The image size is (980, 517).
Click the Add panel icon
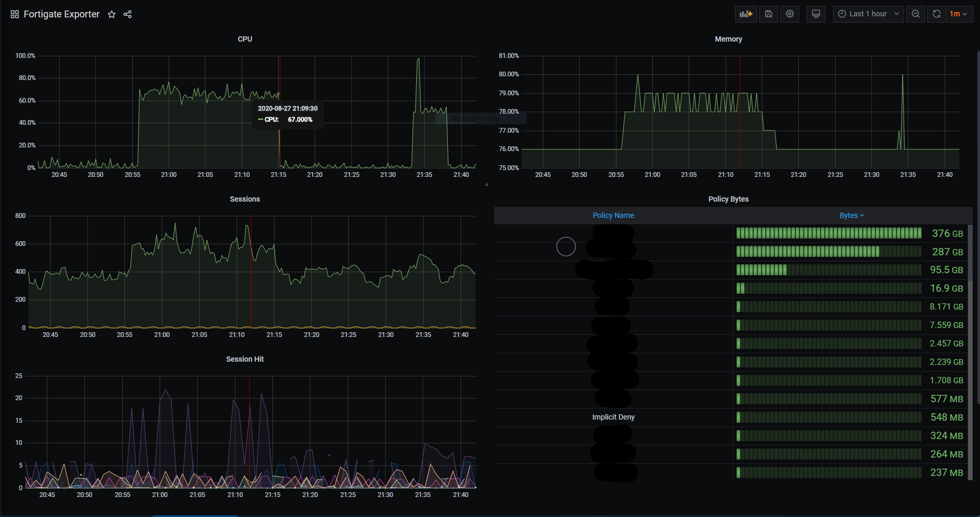pos(746,14)
